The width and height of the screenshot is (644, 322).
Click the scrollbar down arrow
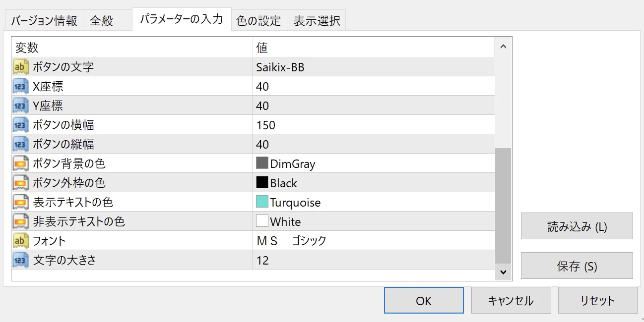[x=503, y=272]
